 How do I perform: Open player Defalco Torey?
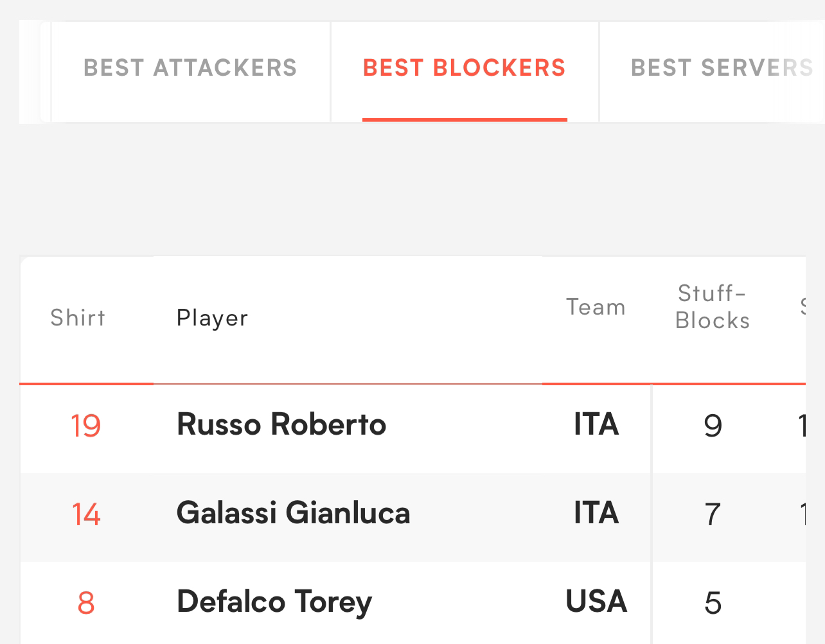[274, 602]
